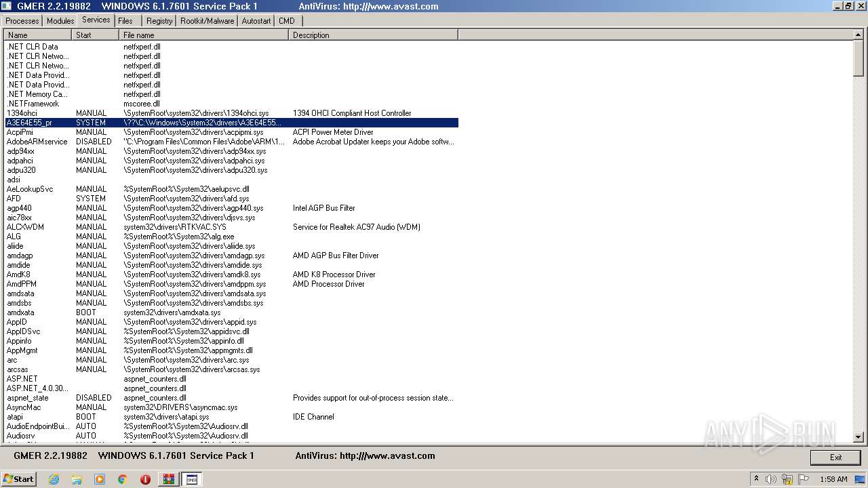Switch to the Autostart tab
The width and height of the screenshot is (868, 488).
click(x=256, y=21)
